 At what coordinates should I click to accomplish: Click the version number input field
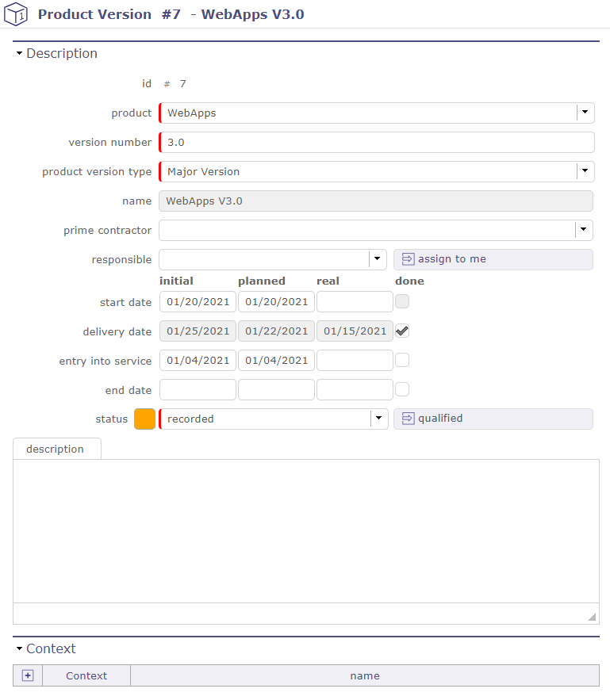[x=378, y=143]
